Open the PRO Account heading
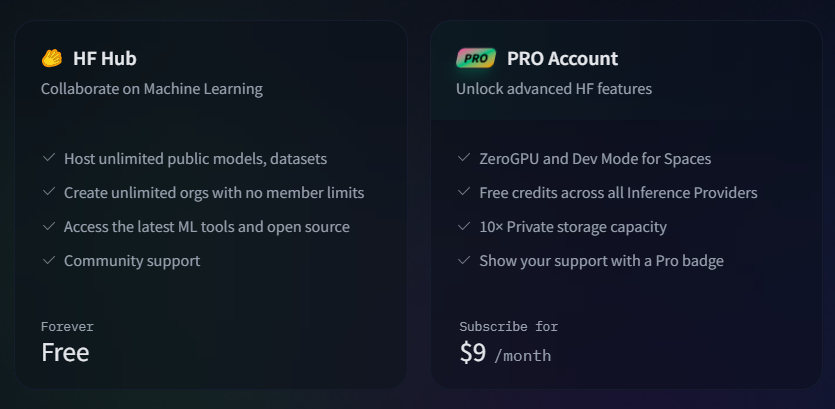The width and height of the screenshot is (835, 409). [x=562, y=58]
